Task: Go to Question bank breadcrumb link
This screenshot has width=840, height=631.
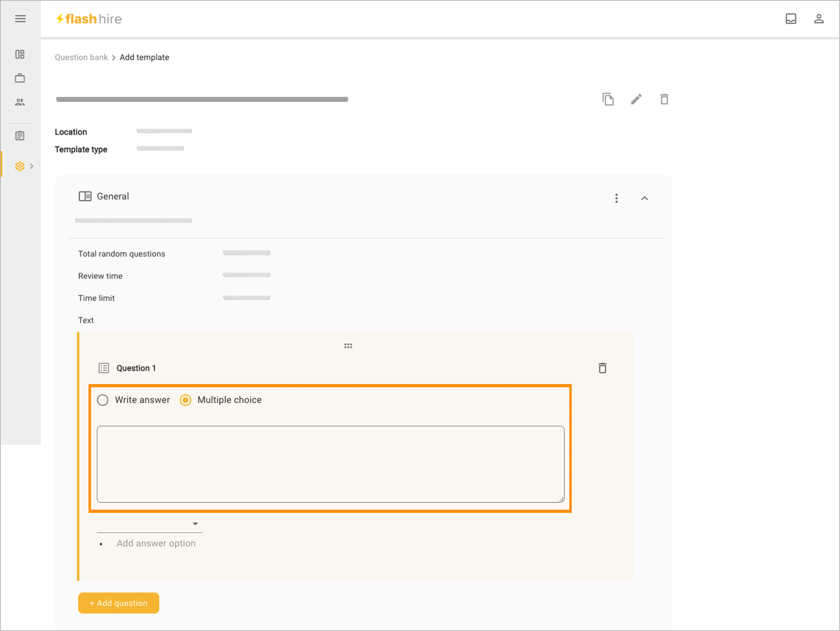Action: pos(81,57)
